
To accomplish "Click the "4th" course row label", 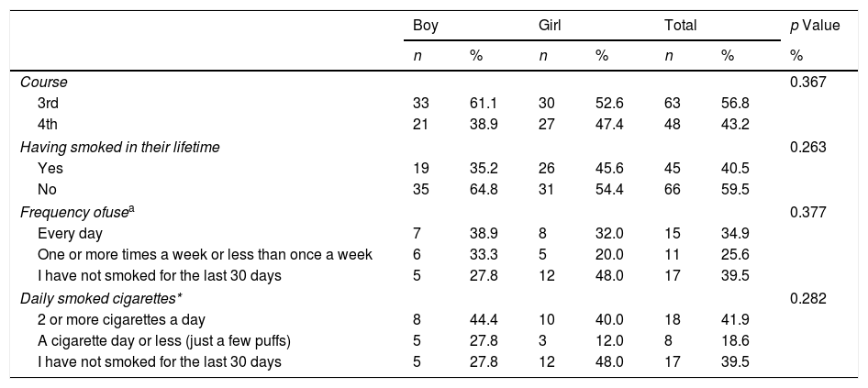I will (x=50, y=125).
